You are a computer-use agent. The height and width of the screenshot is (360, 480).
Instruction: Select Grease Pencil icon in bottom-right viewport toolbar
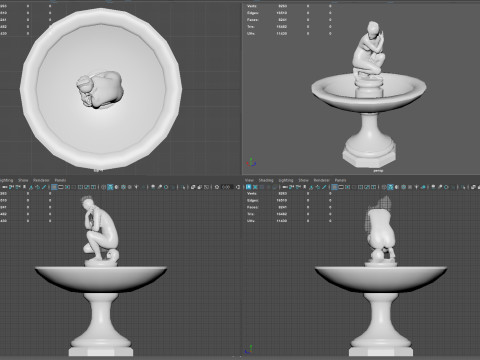click(324, 187)
